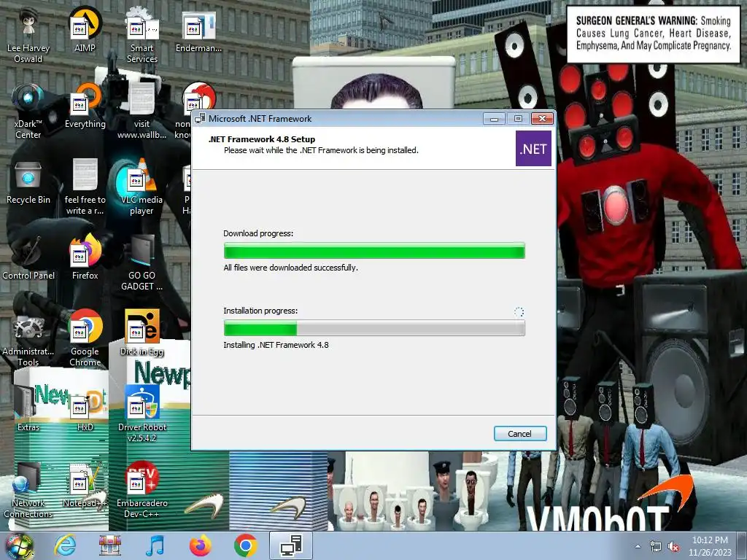
Task: Launch Google Chrome from the desktop shortcut
Action: (85, 338)
